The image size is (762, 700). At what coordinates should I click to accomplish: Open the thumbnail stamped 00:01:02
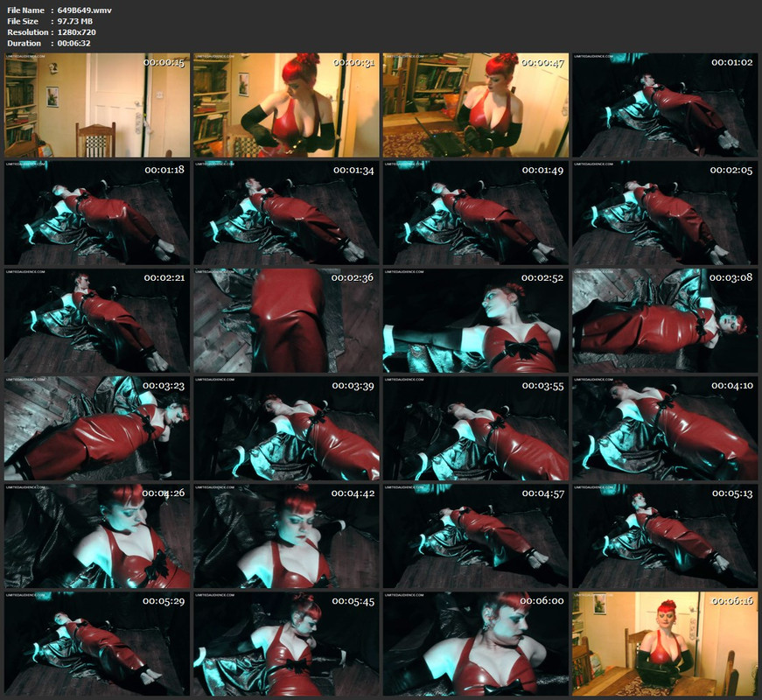pyautogui.click(x=665, y=105)
